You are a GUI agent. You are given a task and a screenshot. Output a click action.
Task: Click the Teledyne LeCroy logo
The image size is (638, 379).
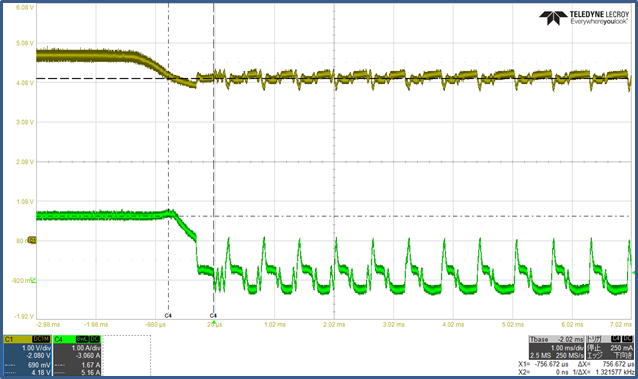coord(583,18)
